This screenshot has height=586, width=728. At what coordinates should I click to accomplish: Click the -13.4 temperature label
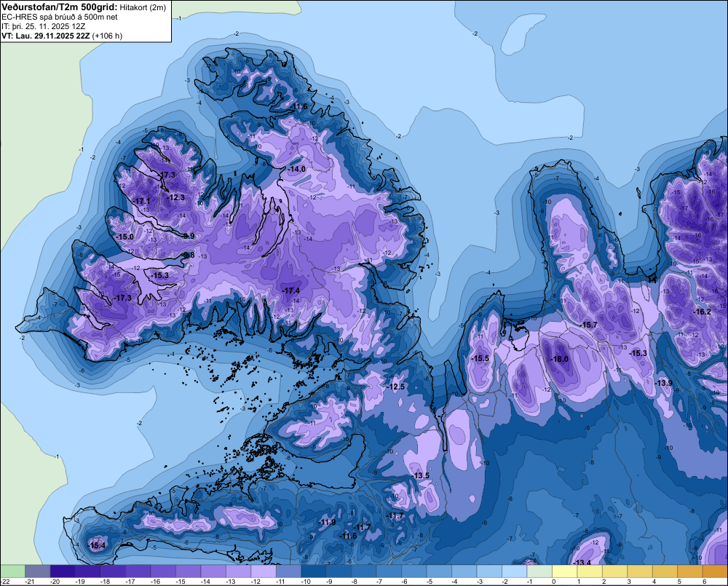[582, 563]
